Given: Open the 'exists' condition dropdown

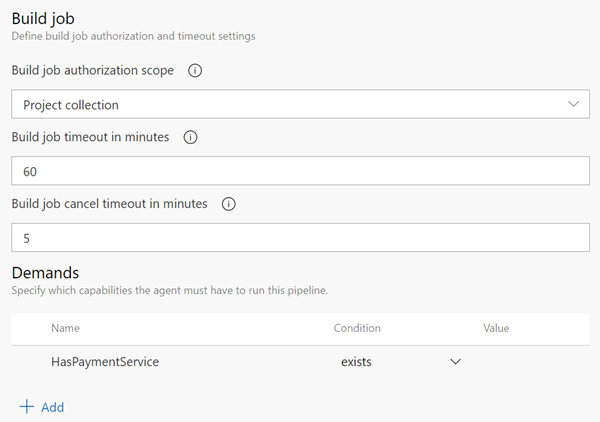Looking at the screenshot, I should click(x=400, y=362).
